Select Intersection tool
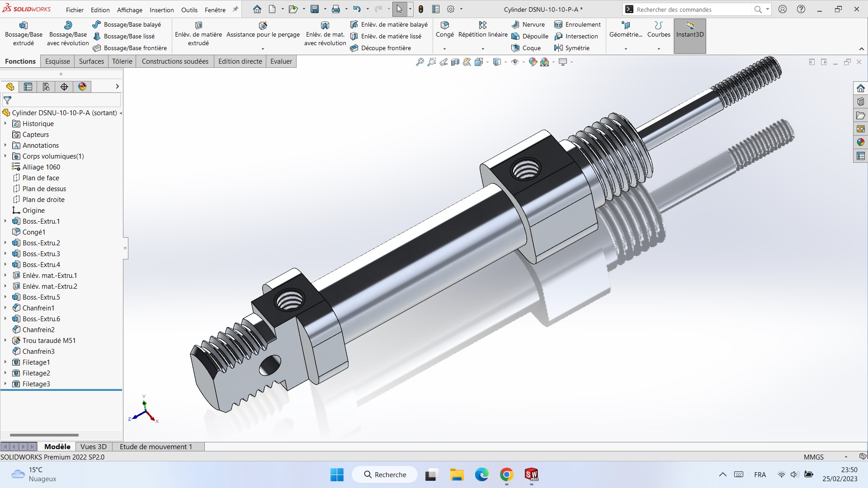The height and width of the screenshot is (488, 868). pos(576,36)
